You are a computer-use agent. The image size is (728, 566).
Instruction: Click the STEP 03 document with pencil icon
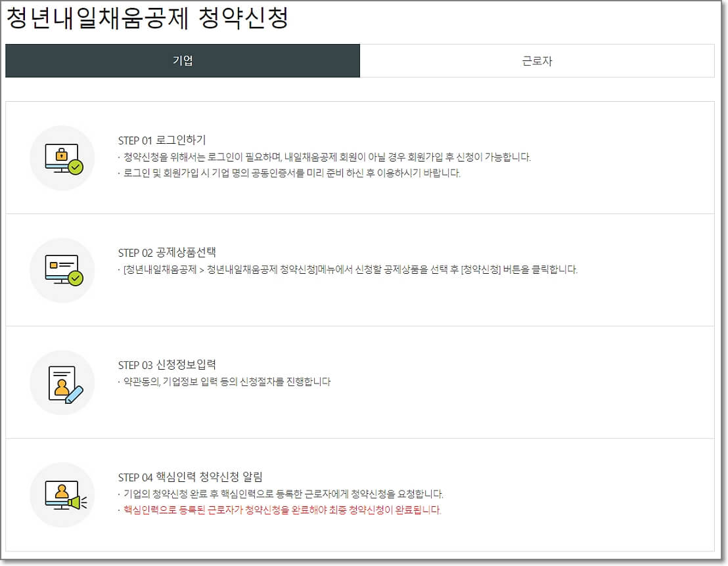click(62, 383)
